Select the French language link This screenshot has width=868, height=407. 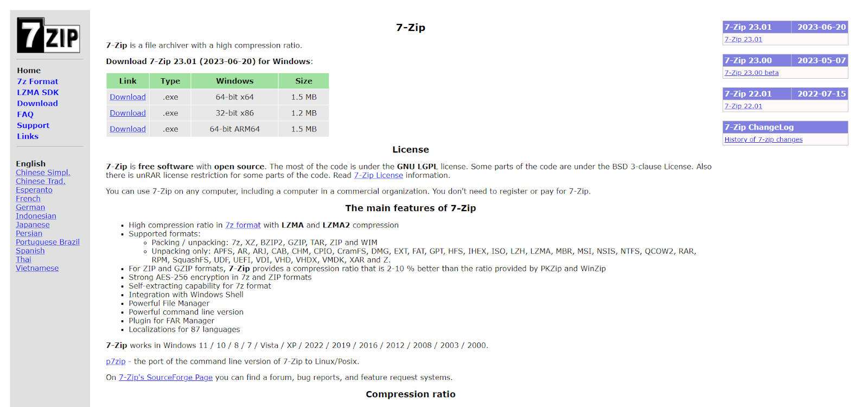[x=28, y=199]
